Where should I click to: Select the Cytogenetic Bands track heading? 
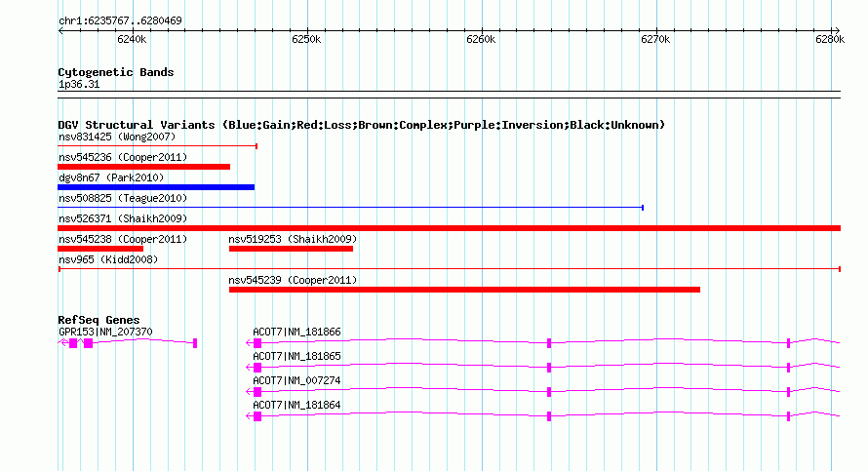tap(116, 72)
